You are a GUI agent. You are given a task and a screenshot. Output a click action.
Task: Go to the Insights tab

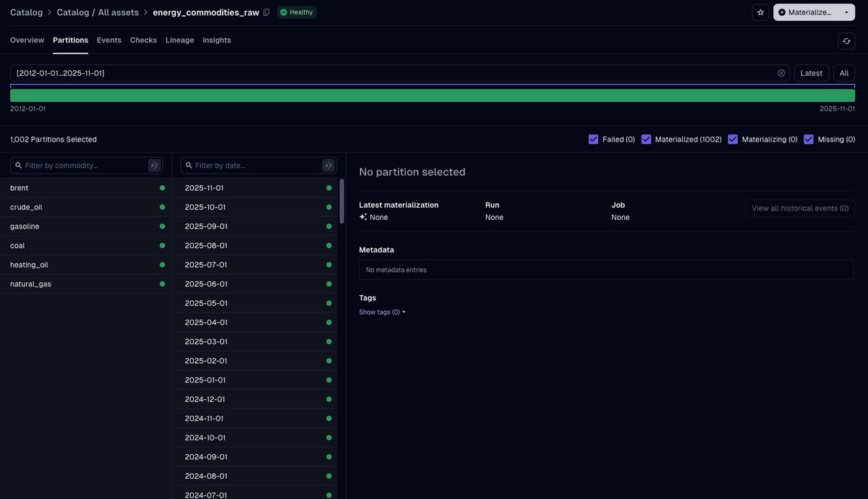tap(217, 40)
